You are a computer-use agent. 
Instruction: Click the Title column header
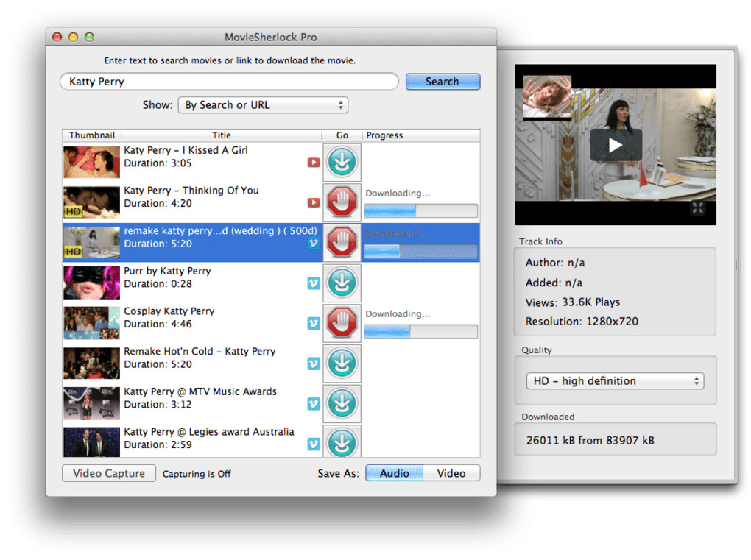point(222,135)
